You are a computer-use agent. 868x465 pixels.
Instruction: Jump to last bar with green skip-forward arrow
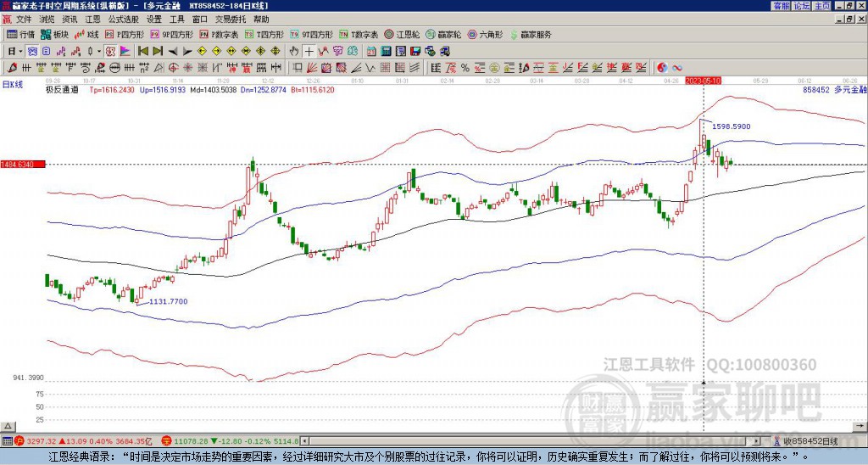[x=158, y=51]
